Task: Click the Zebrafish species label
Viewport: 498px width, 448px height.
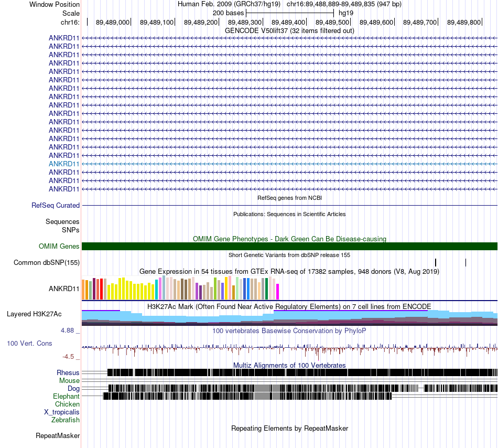Action: (66, 420)
